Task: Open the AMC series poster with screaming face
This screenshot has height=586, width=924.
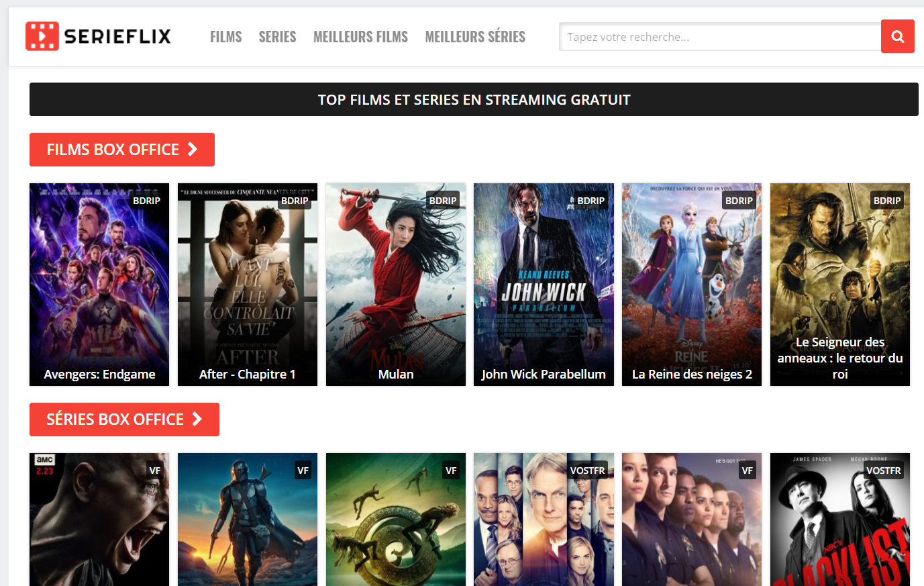Action: pos(99,520)
